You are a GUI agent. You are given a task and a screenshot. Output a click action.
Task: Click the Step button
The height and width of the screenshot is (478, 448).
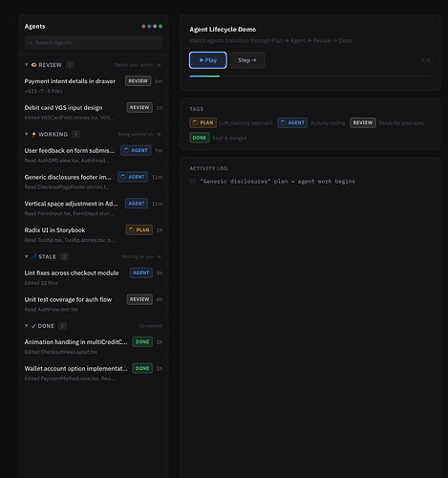pos(247,60)
